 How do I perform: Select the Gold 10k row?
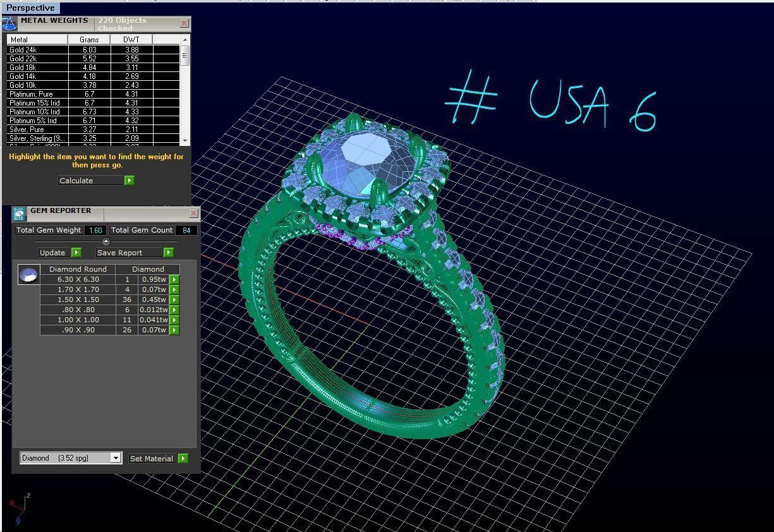(94, 85)
